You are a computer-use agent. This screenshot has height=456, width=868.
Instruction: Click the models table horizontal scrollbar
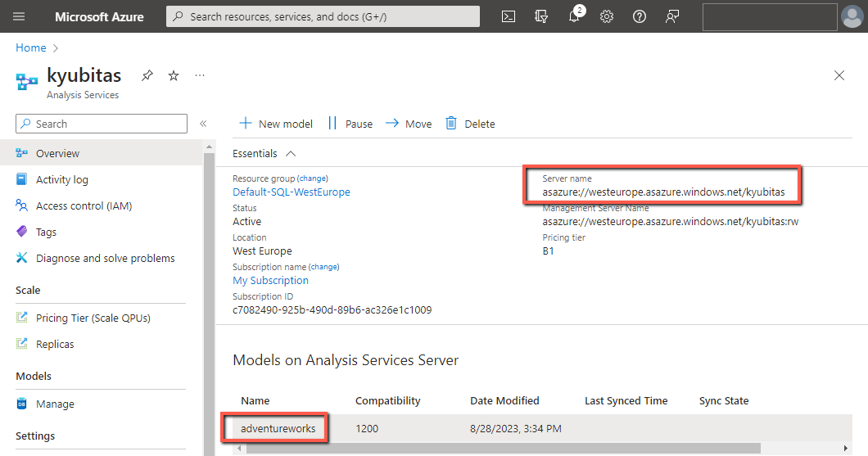click(x=502, y=448)
